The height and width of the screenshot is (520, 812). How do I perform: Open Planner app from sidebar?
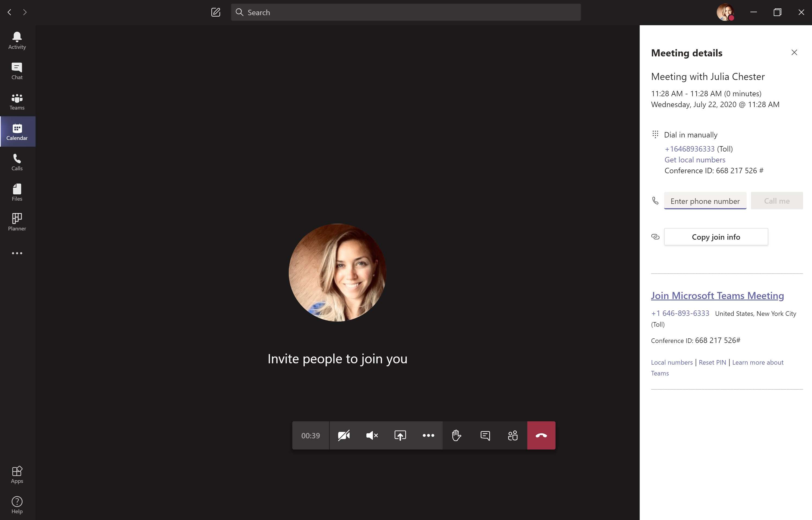[17, 222]
